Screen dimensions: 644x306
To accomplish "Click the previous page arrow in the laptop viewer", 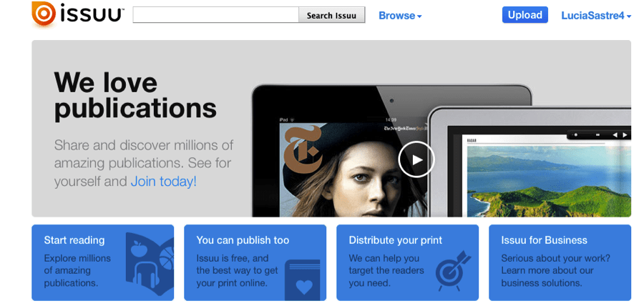I will (615, 135).
